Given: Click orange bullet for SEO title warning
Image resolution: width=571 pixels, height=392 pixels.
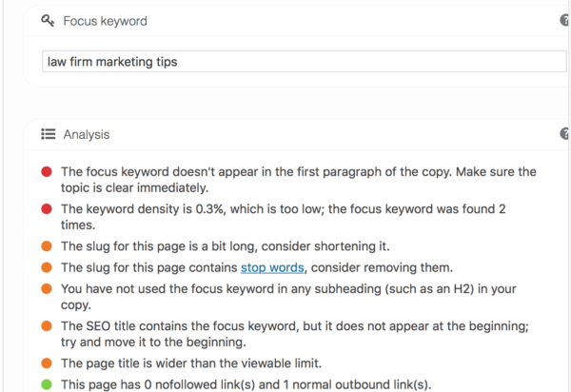Looking at the screenshot, I should pos(47,325).
